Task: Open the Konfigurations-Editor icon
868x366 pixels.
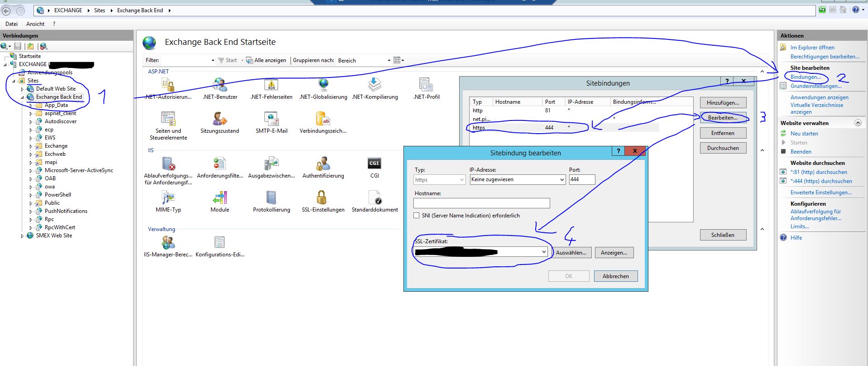Action: click(220, 243)
